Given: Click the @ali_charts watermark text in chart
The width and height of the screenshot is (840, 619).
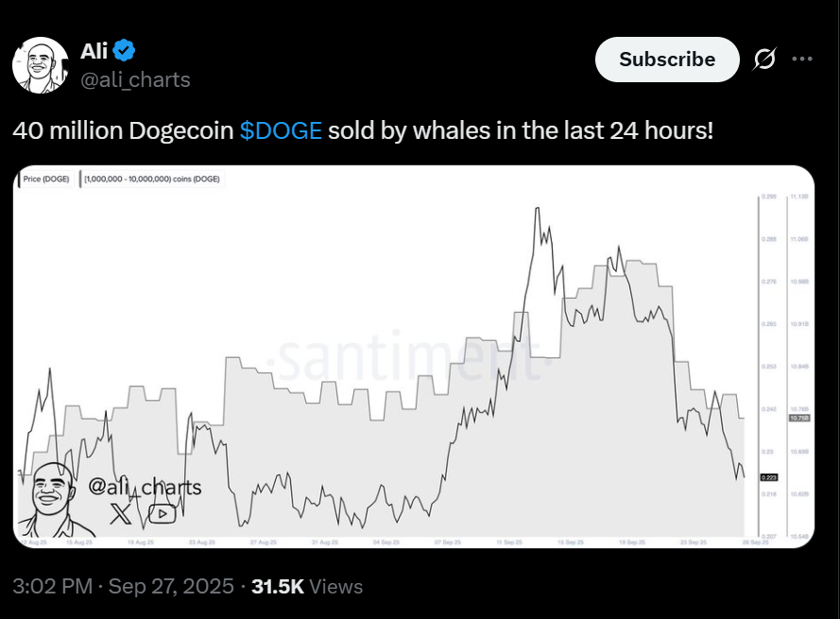Looking at the screenshot, I should click(144, 487).
